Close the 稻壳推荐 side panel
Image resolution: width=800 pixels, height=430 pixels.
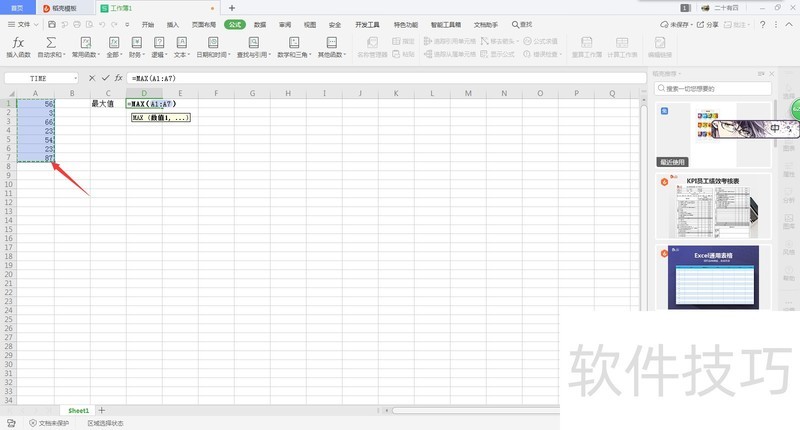tap(772, 74)
